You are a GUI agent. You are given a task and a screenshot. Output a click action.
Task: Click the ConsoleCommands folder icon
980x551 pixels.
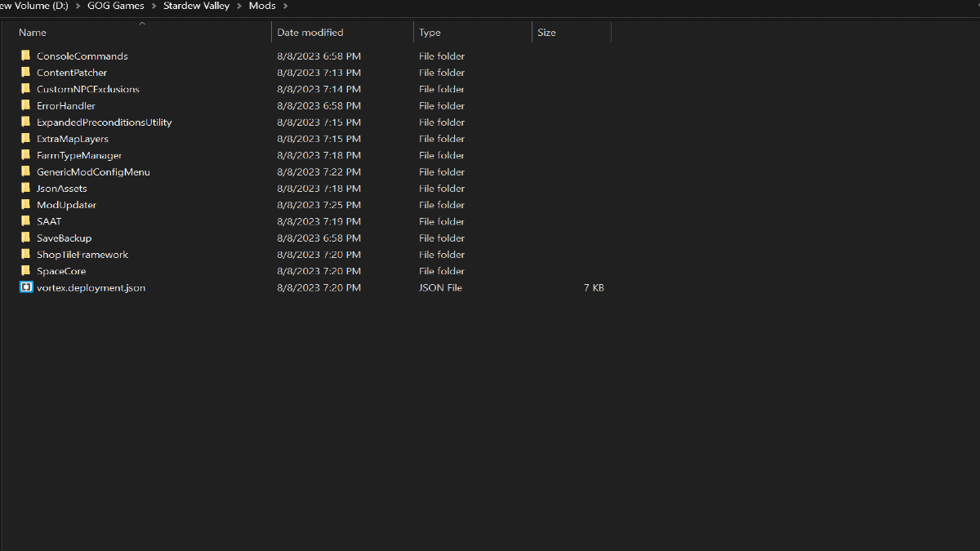pyautogui.click(x=26, y=56)
